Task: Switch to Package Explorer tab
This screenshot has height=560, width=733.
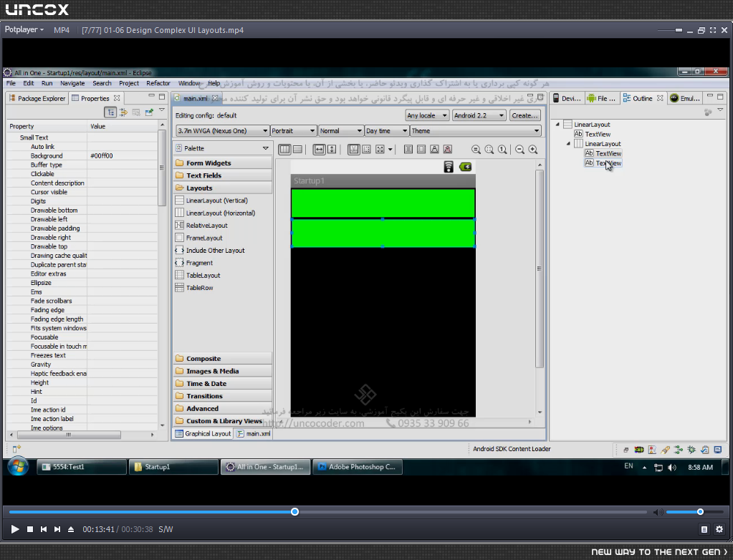Action: [x=37, y=98]
